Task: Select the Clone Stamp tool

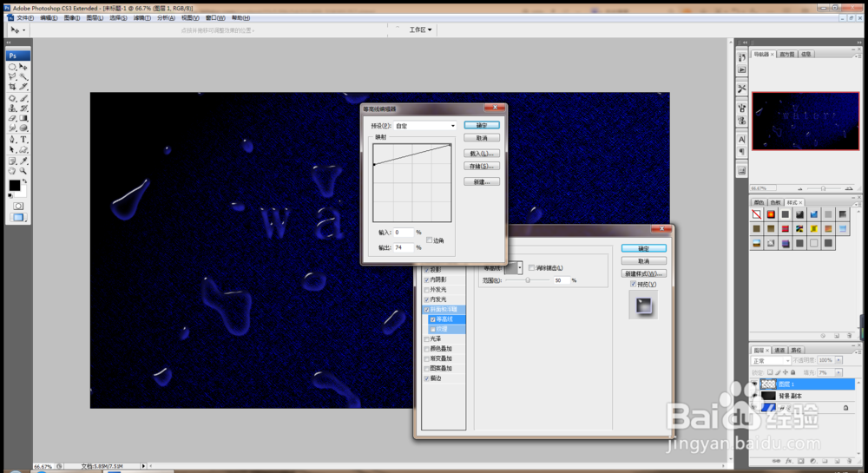Action: 12,108
